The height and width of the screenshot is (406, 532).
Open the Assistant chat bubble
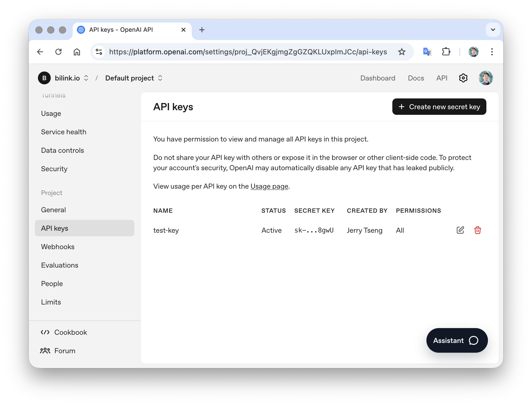tap(457, 340)
